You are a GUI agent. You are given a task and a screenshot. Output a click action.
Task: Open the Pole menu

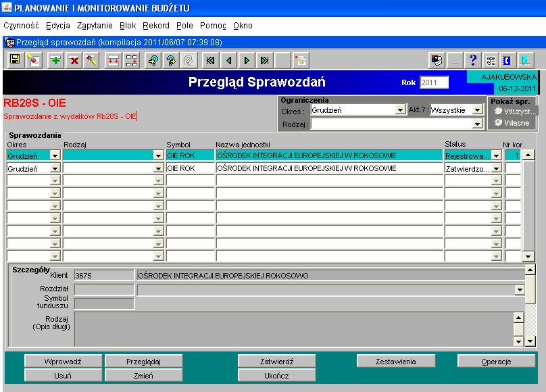coord(184,26)
